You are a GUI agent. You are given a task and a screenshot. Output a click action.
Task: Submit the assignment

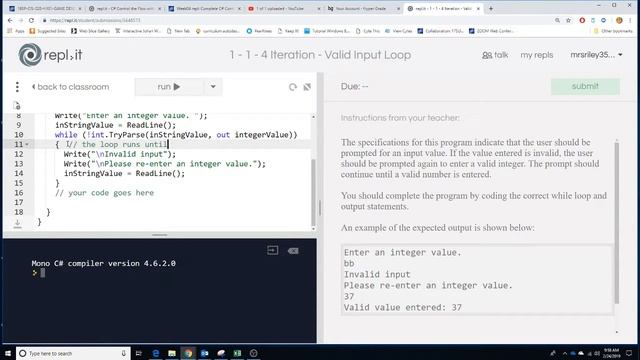(x=585, y=87)
